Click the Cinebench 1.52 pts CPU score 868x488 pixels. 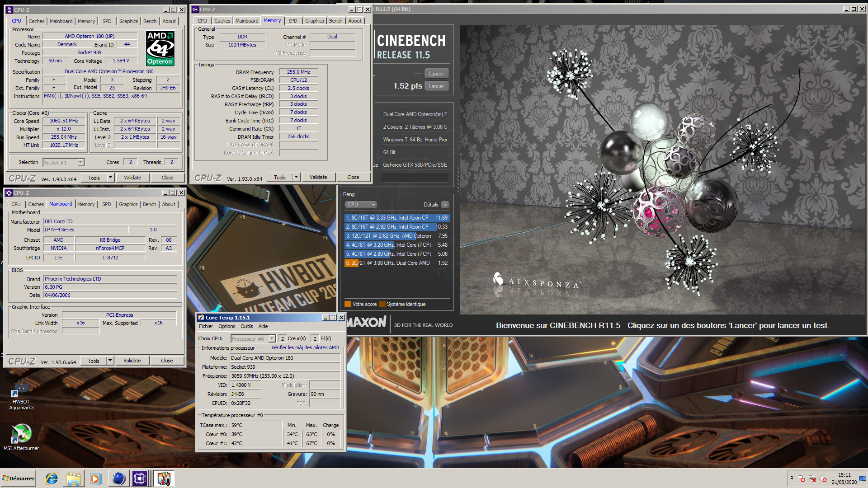[408, 86]
